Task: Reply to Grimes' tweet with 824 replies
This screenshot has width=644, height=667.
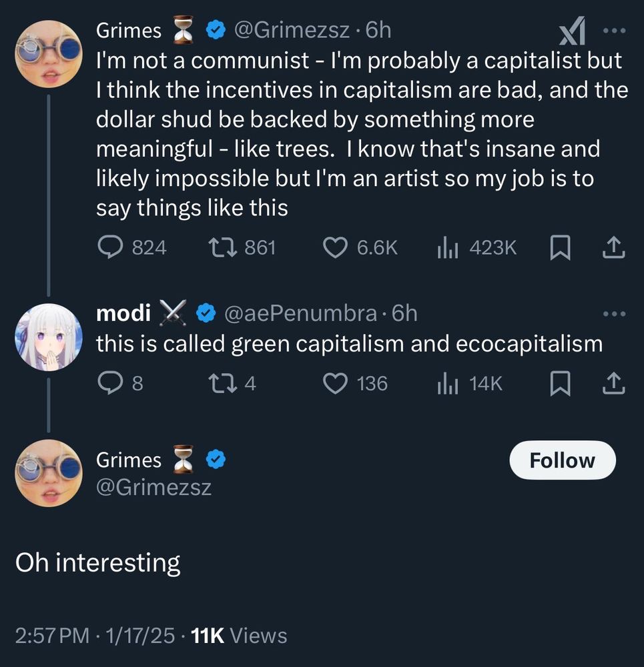Action: 108,248
